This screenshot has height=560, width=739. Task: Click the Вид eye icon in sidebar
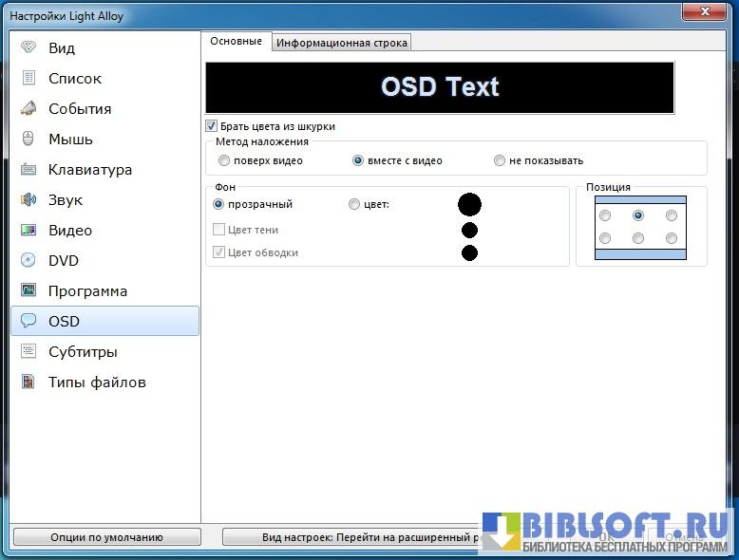pyautogui.click(x=28, y=47)
